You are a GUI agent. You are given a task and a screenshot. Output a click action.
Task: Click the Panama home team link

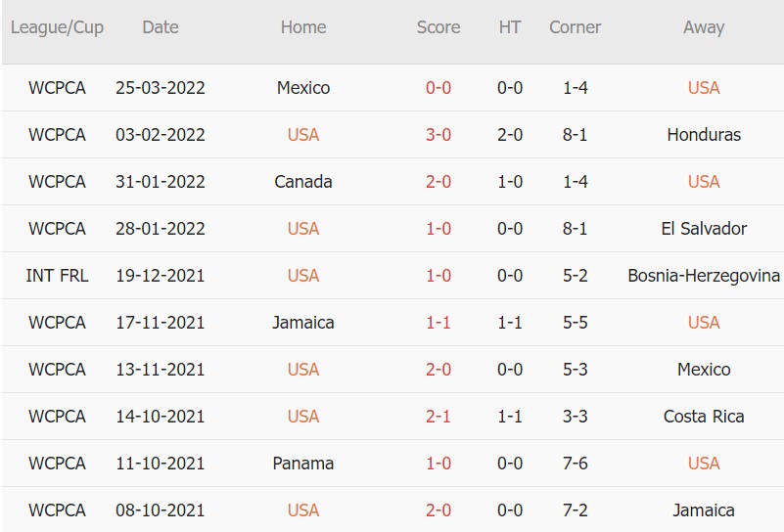click(303, 464)
